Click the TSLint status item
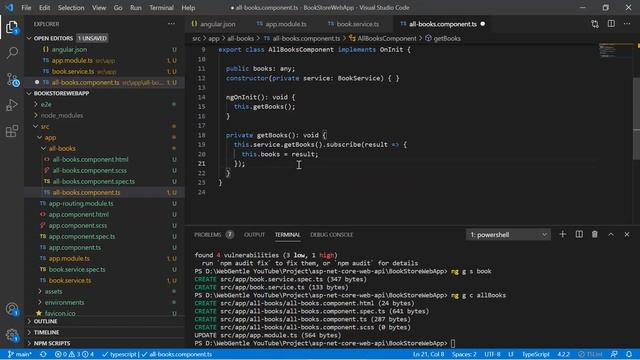Screen dimensions: 640x360 click(590, 354)
